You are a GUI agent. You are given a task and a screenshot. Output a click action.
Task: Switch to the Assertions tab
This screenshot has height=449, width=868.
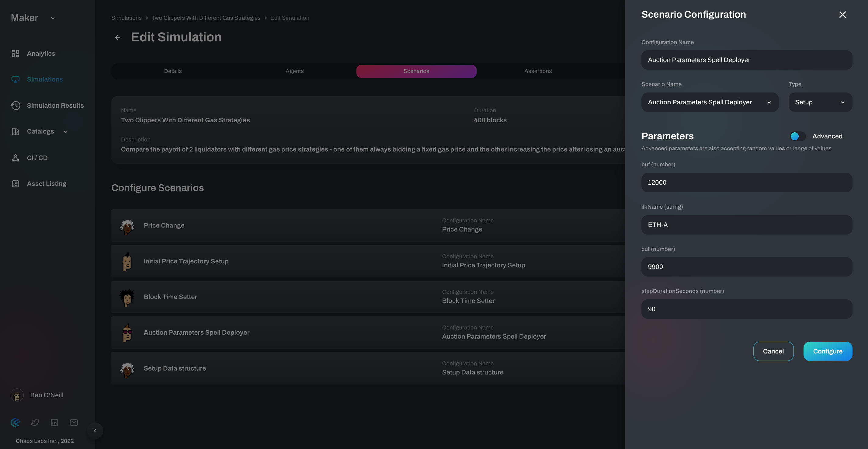538,71
